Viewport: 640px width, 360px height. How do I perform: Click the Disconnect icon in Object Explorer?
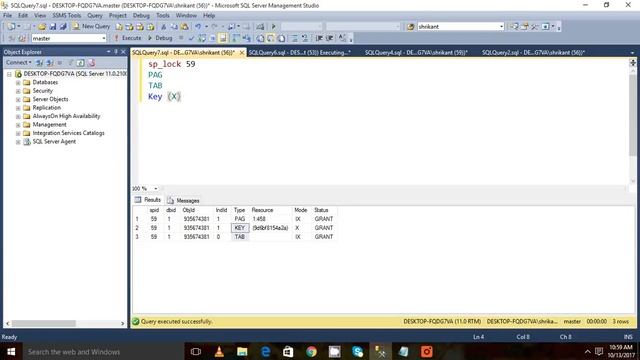50,62
